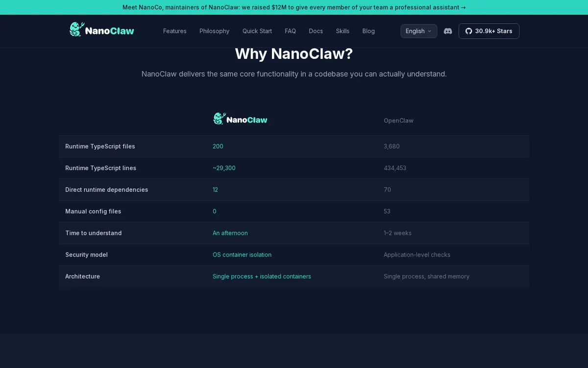Select the OpenClaw column header
Image resolution: width=588 pixels, height=368 pixels.
[398, 120]
